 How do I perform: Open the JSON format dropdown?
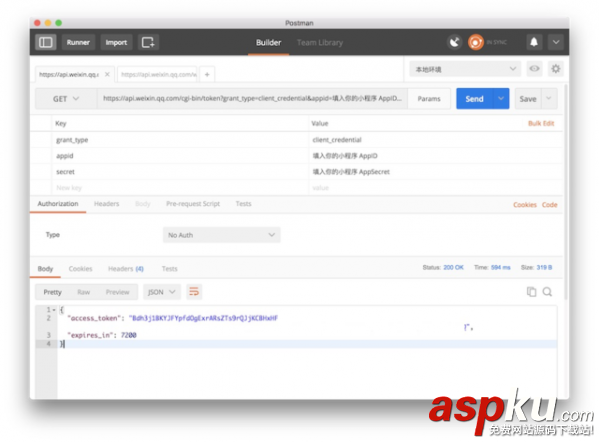[x=162, y=292]
